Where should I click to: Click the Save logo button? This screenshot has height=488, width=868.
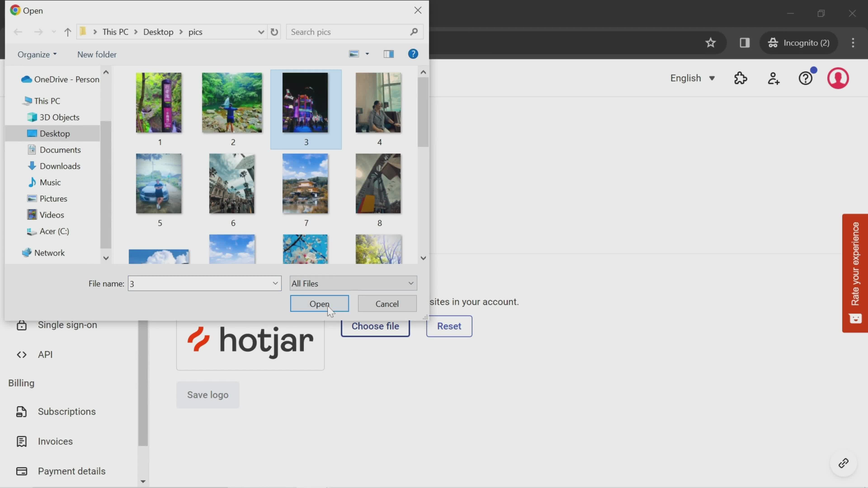point(208,395)
